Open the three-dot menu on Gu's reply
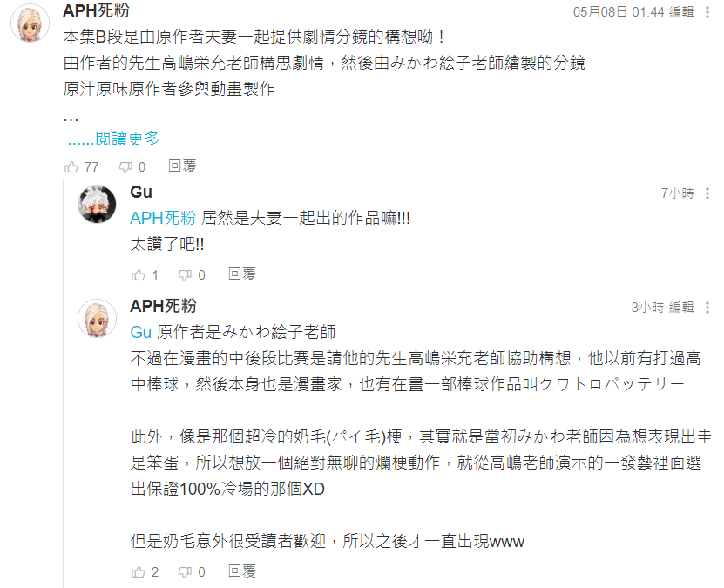Viewport: 724px width, 588px height. click(707, 193)
